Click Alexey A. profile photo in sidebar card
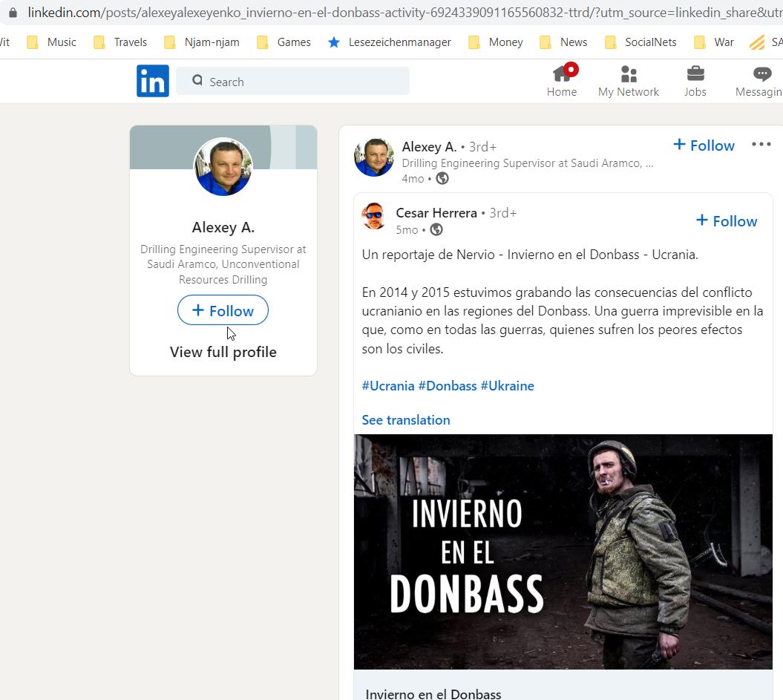This screenshot has width=783, height=700. click(223, 167)
